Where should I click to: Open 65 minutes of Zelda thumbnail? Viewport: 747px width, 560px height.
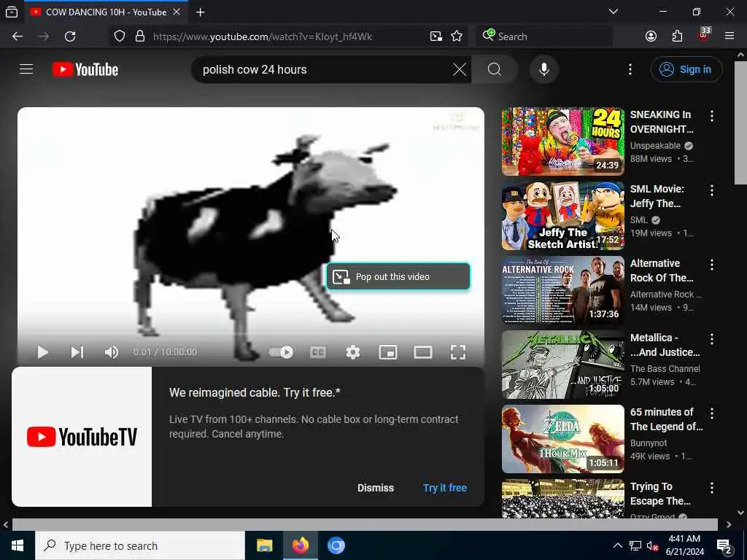(563, 438)
